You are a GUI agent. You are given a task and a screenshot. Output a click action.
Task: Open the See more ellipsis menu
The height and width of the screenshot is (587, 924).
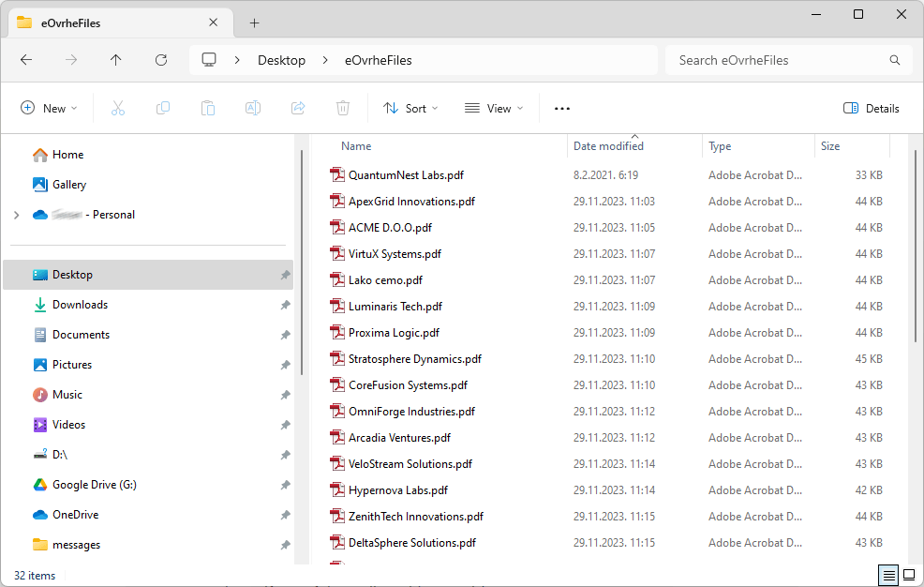562,108
